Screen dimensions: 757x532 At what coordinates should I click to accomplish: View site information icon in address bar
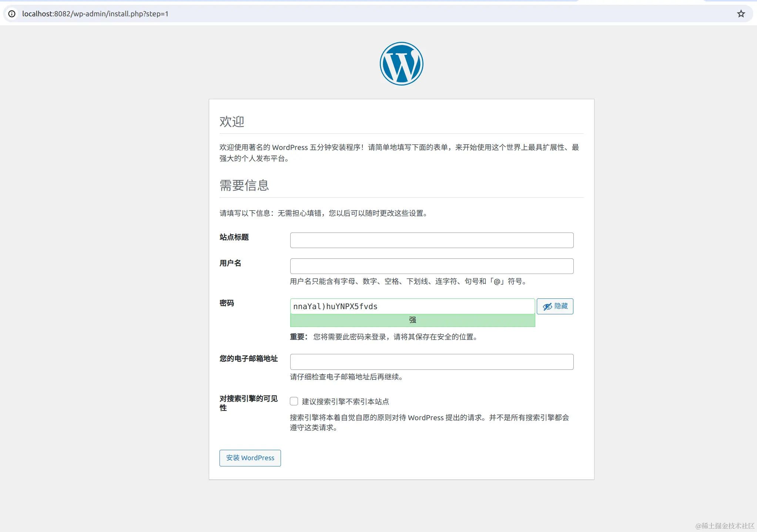(12, 14)
